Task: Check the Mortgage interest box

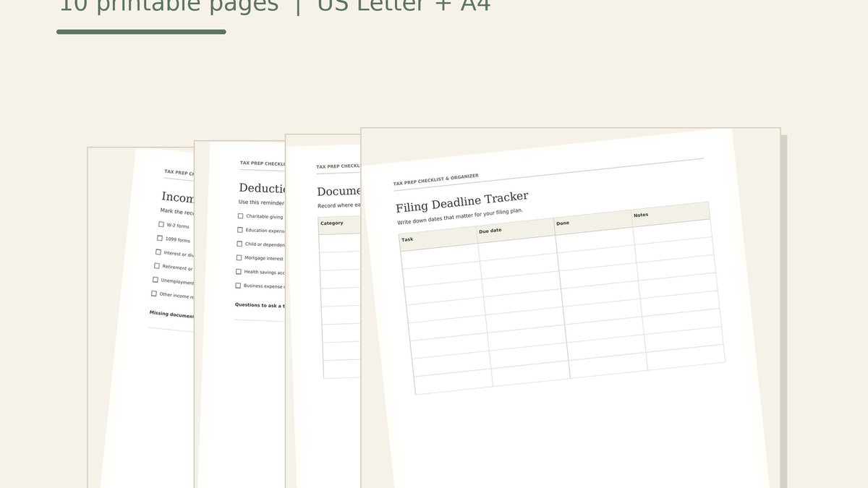Action: point(239,257)
